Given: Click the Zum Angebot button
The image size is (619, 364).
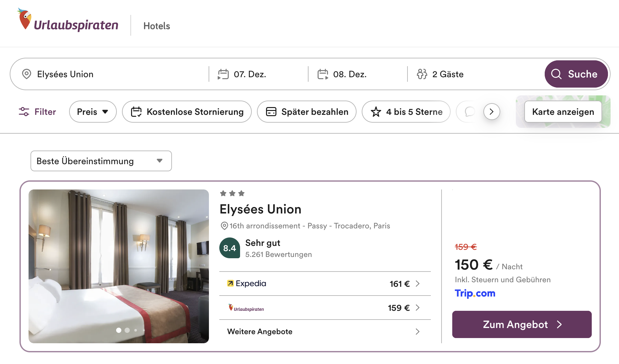Looking at the screenshot, I should 522,324.
